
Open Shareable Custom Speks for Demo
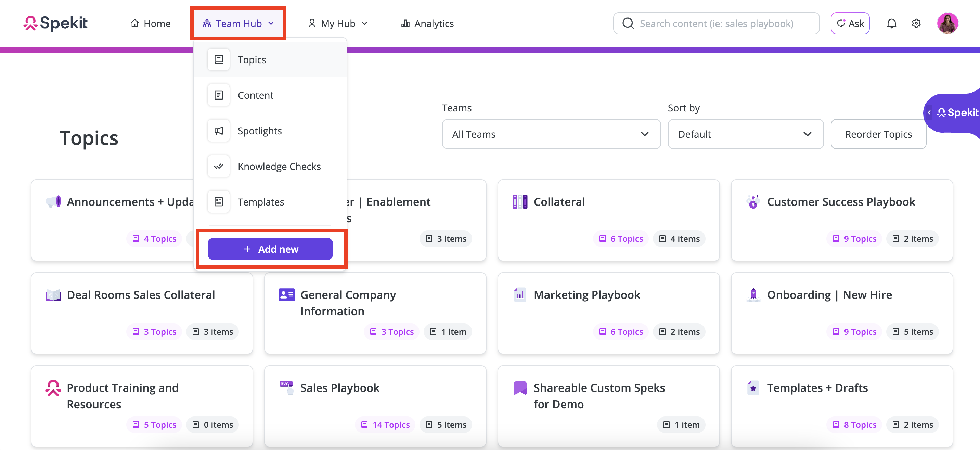click(608, 406)
